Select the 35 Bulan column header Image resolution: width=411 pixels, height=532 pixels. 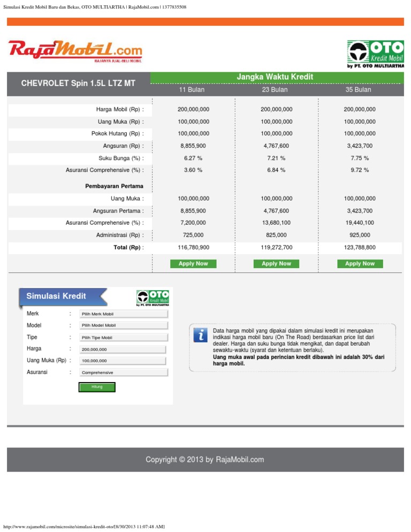[358, 89]
